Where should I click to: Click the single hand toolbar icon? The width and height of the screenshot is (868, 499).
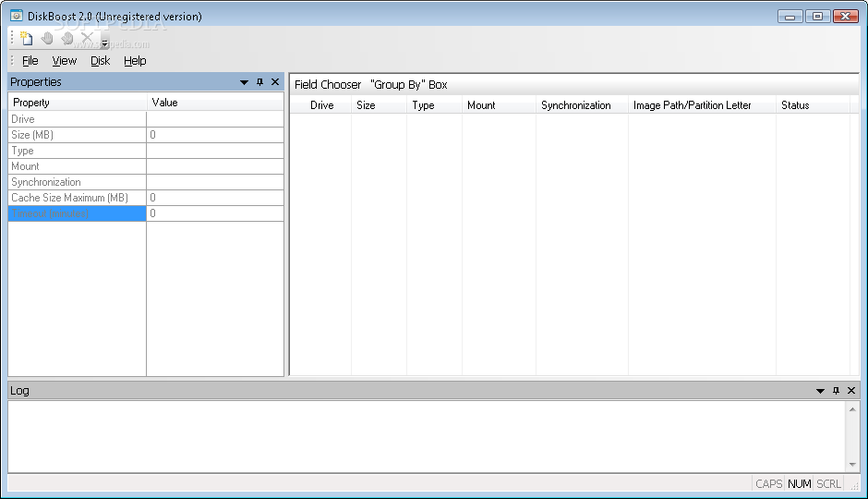point(47,38)
